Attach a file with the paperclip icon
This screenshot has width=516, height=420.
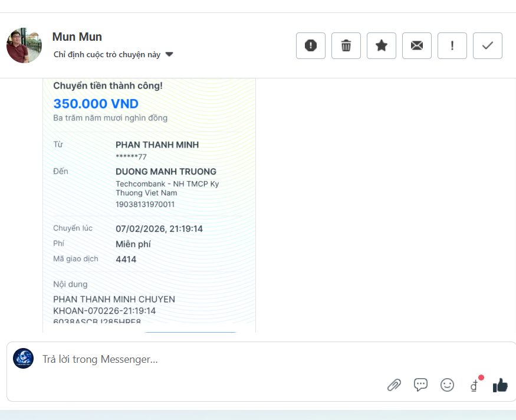pos(394,385)
